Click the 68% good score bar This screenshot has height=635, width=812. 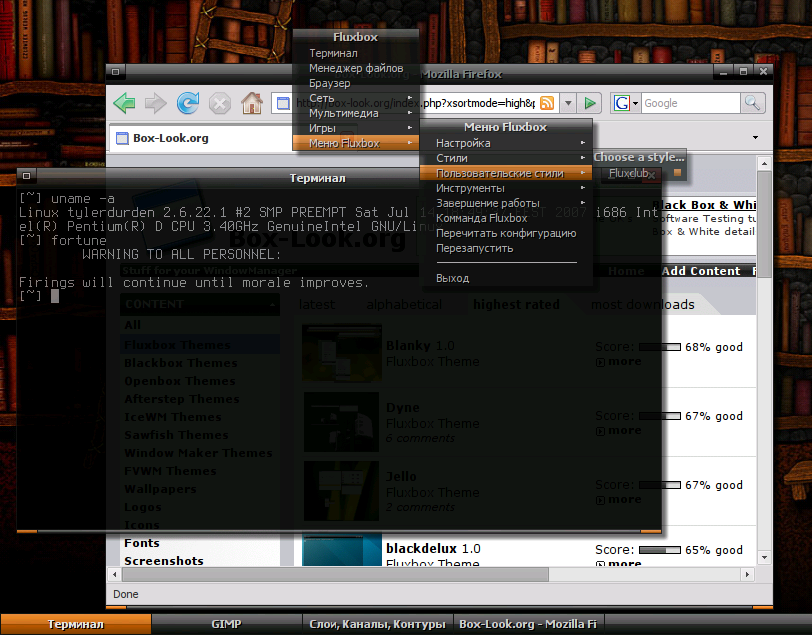[660, 347]
